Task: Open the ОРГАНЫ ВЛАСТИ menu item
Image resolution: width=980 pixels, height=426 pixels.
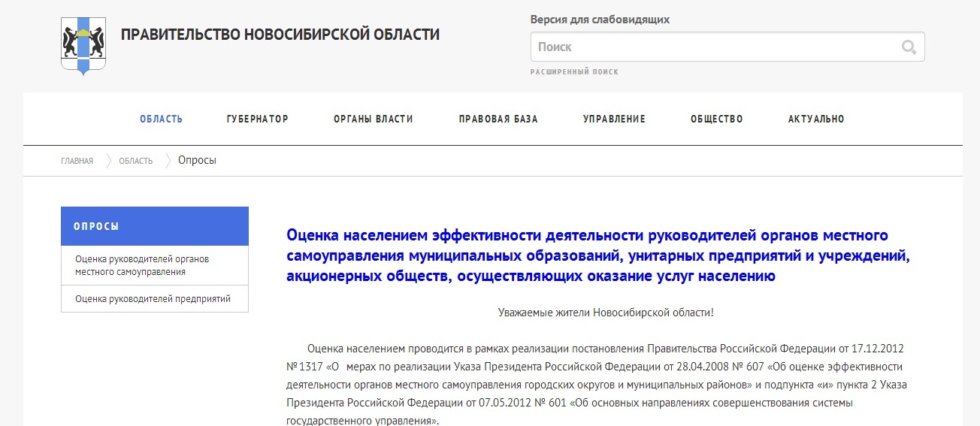Action: tap(374, 119)
